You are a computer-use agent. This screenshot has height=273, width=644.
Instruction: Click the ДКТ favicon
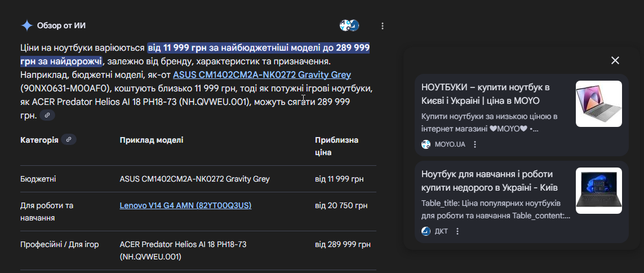point(427,231)
